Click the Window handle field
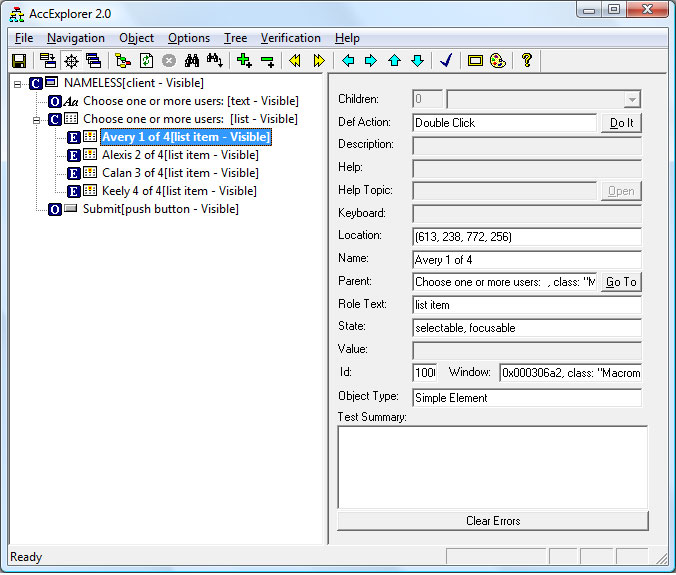The width and height of the screenshot is (676, 575). (x=570, y=372)
